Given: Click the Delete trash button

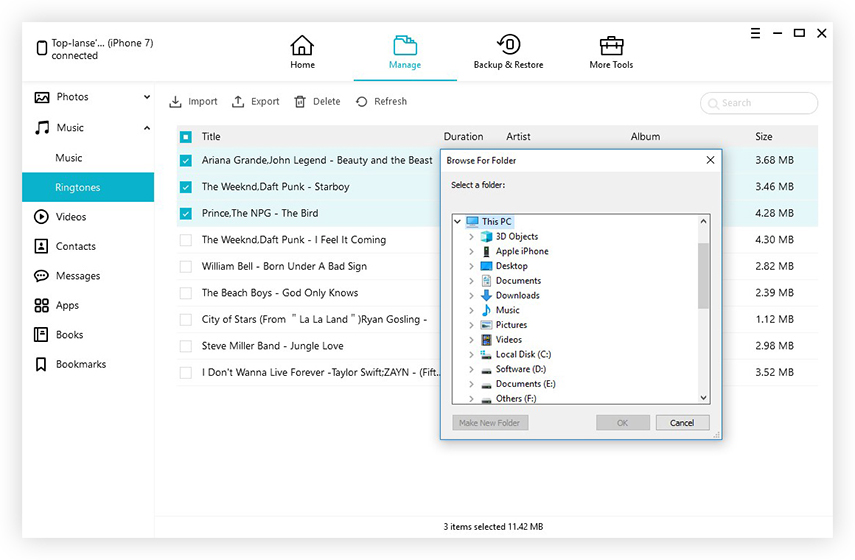Looking at the screenshot, I should (317, 101).
